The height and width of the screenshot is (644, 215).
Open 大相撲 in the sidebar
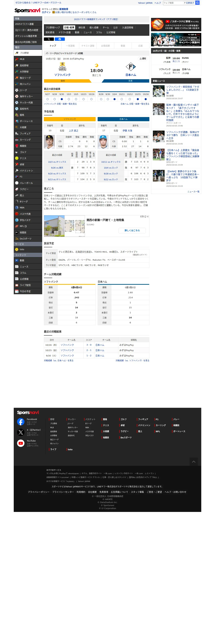coord(28,128)
